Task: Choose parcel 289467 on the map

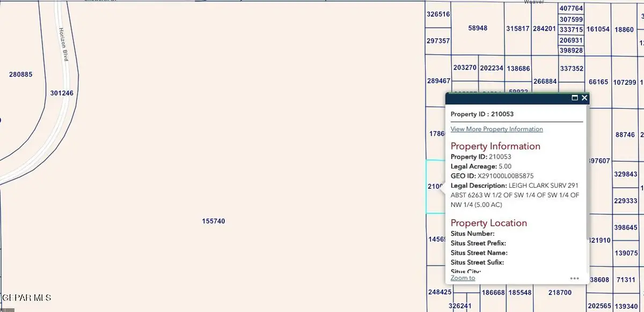Action: tap(438, 81)
